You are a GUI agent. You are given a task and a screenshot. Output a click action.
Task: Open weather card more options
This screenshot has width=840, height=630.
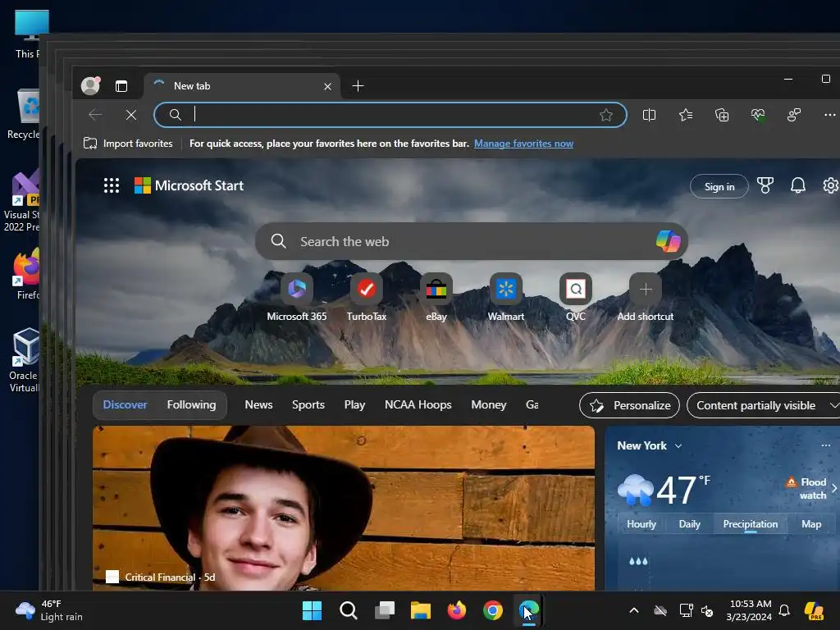825,445
